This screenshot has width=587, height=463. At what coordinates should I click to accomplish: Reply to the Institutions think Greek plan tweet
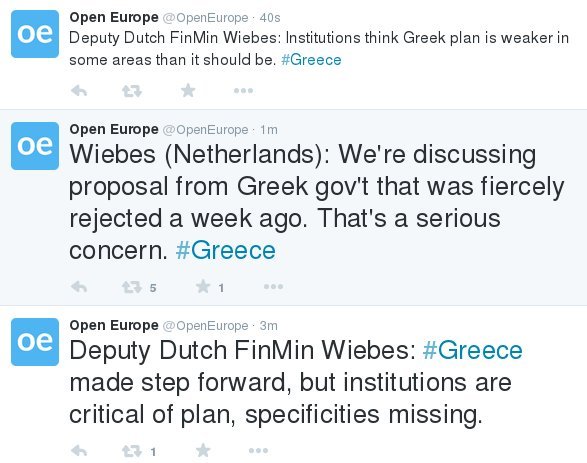pyautogui.click(x=79, y=91)
